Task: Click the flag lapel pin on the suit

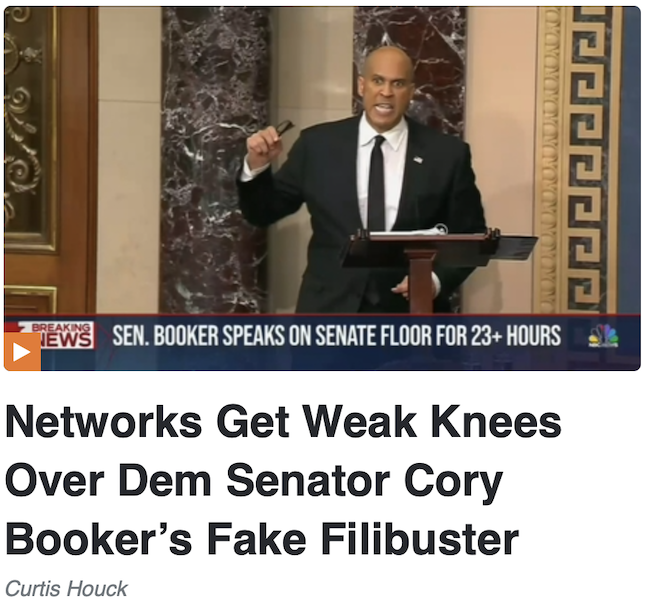Action: (418, 160)
